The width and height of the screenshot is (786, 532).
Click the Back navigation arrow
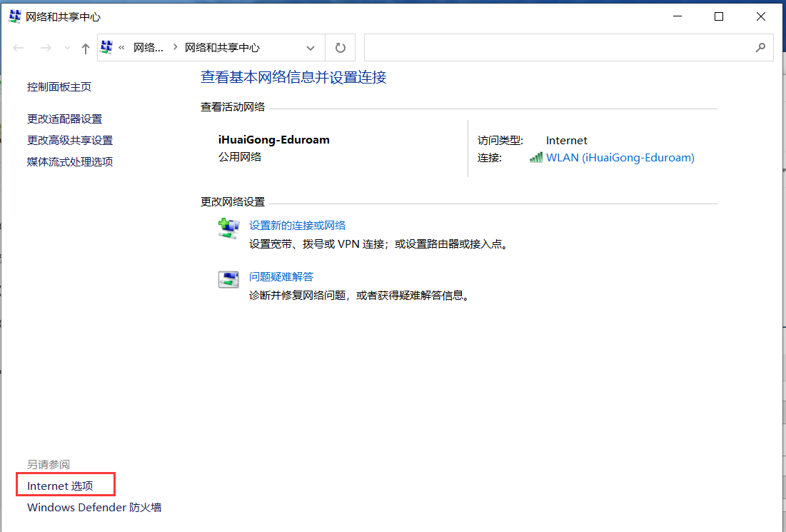[x=19, y=48]
